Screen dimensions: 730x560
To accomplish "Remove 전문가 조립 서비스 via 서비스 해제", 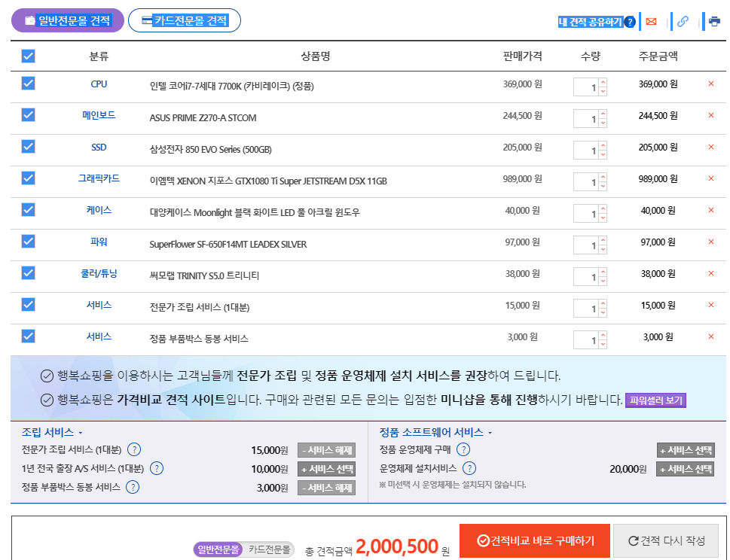I will (326, 450).
